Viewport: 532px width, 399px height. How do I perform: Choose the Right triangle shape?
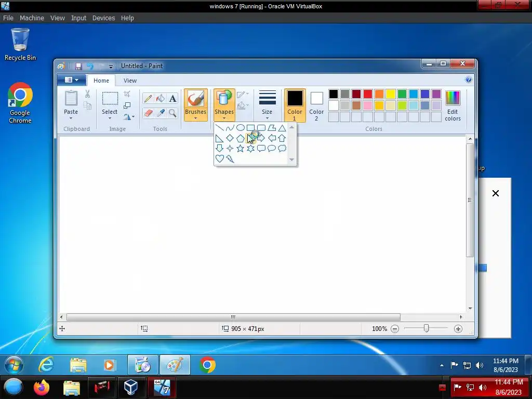click(220, 138)
